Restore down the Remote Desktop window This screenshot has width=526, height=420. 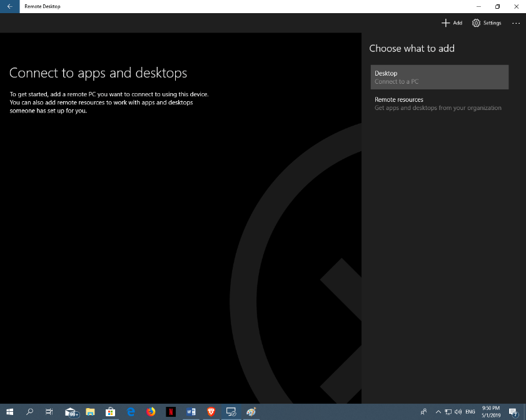tap(497, 6)
